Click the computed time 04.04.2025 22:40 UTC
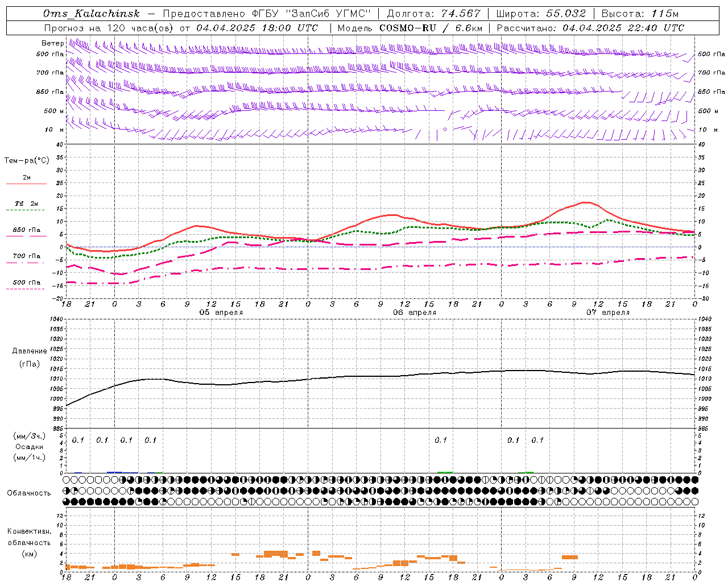The width and height of the screenshot is (728, 582). (623, 28)
